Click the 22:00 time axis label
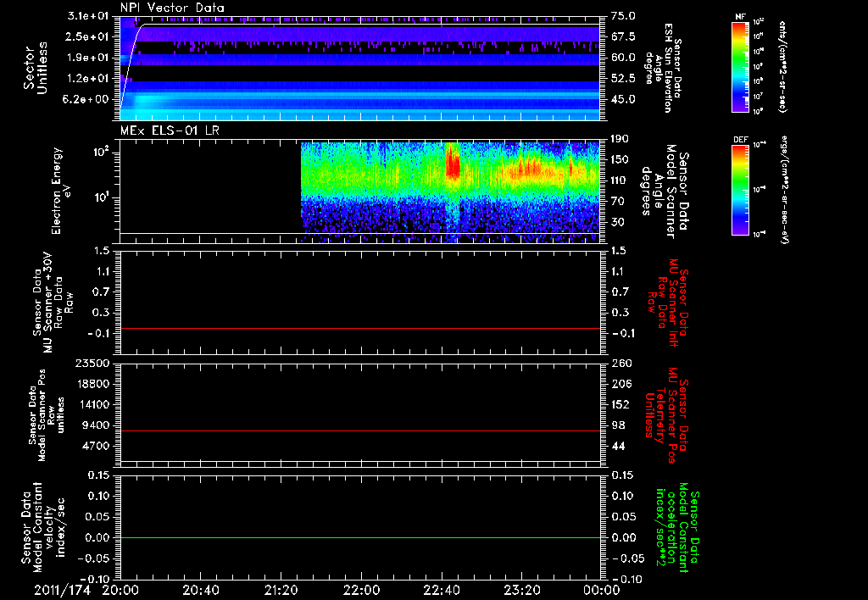868x600 pixels. (361, 591)
